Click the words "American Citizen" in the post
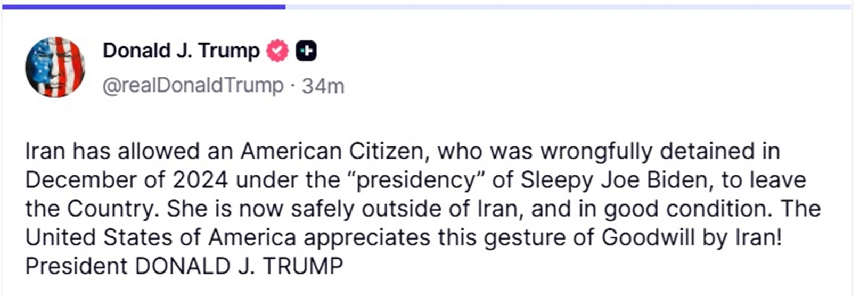The image size is (868, 297). [x=333, y=152]
